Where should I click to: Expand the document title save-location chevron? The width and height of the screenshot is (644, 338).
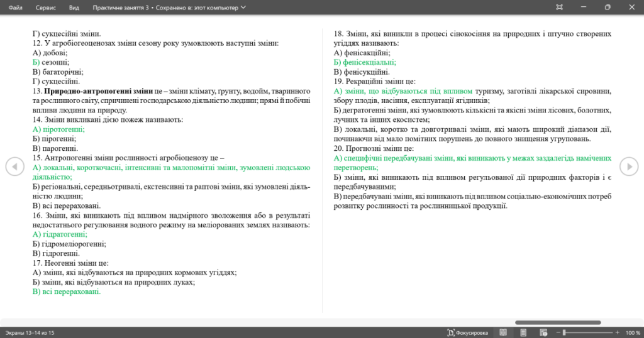point(243,8)
